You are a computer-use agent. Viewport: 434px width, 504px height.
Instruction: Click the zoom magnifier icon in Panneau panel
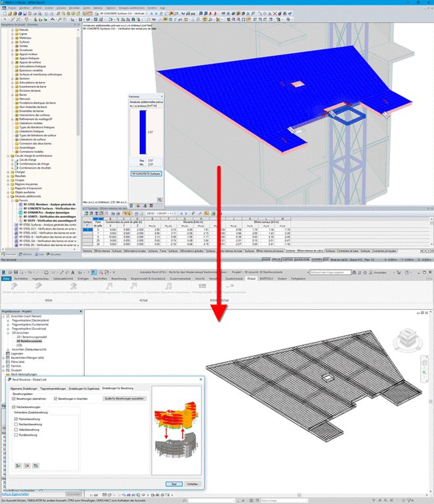click(x=160, y=199)
